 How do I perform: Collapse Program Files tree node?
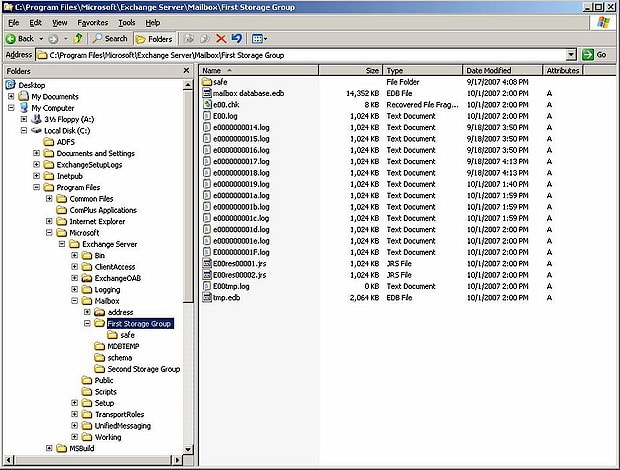tap(36, 187)
